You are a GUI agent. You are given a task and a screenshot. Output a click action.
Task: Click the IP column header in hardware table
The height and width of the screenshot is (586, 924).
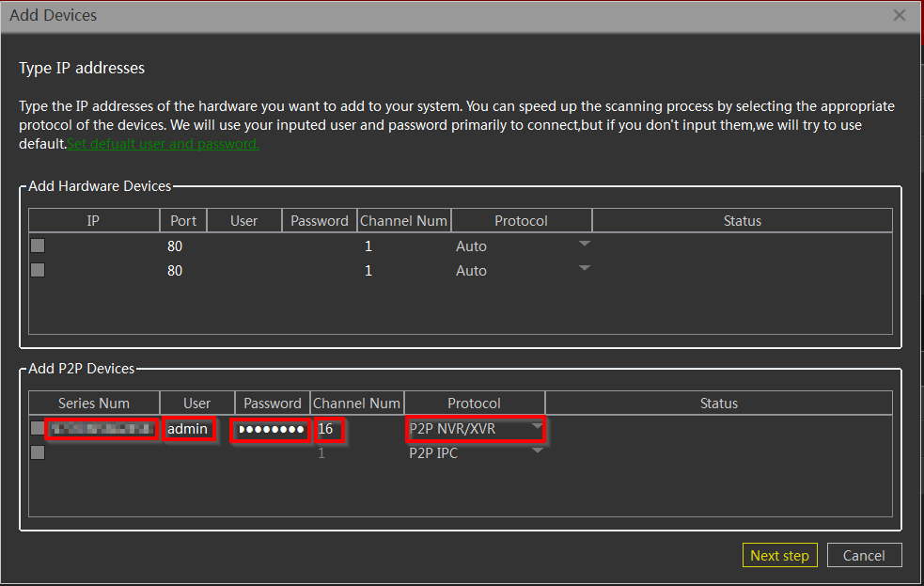click(93, 220)
